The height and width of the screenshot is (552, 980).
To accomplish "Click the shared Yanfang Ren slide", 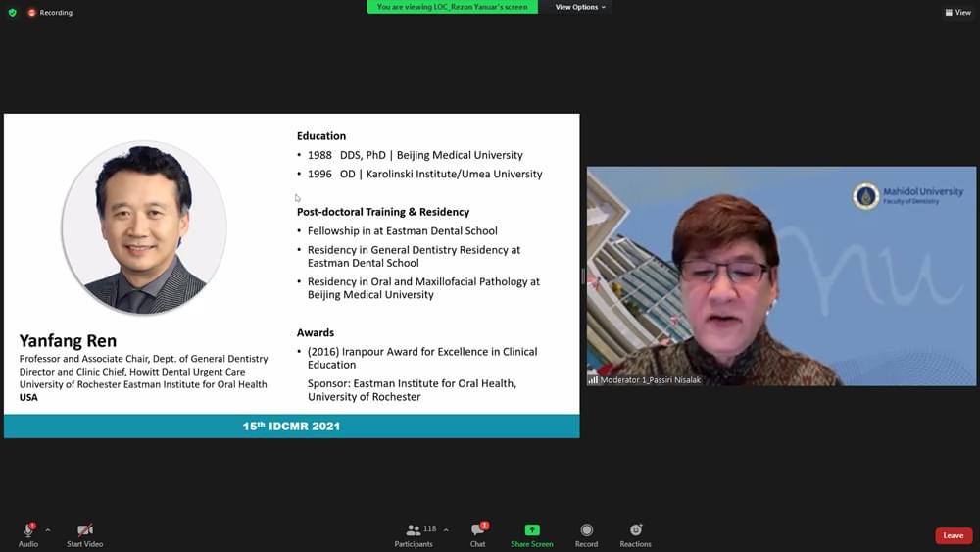I will pos(291,276).
